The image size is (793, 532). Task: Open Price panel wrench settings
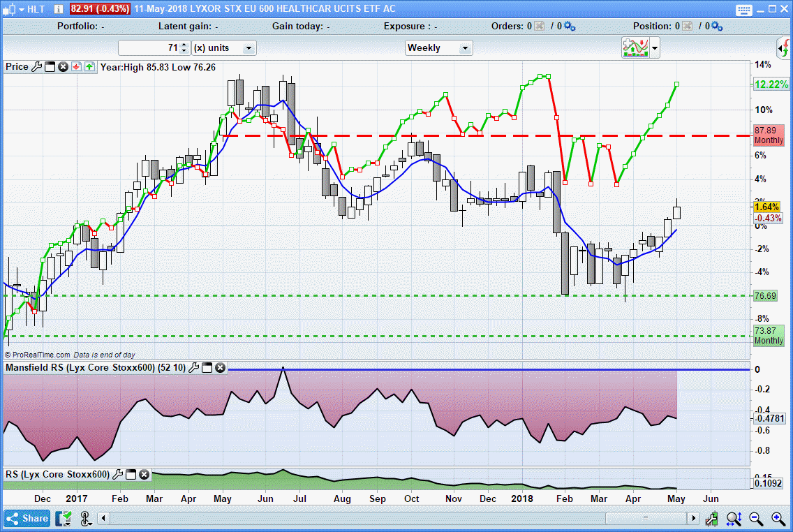36,67
